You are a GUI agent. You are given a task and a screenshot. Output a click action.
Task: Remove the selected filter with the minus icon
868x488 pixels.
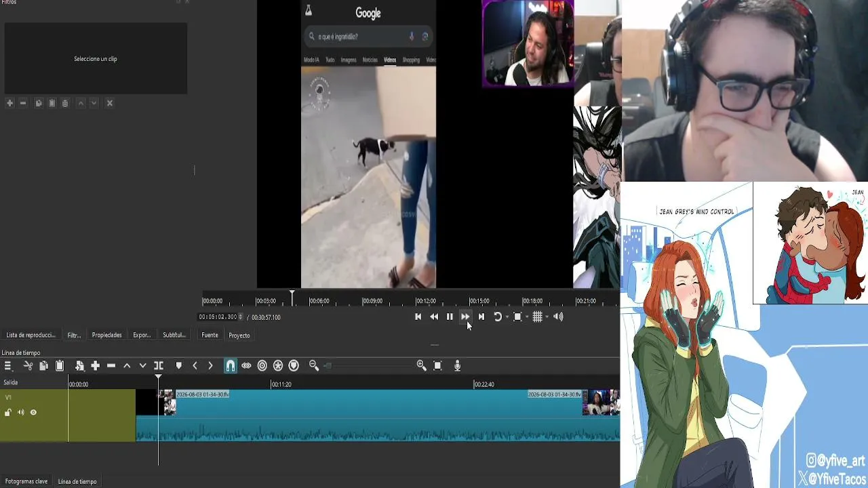(x=23, y=103)
